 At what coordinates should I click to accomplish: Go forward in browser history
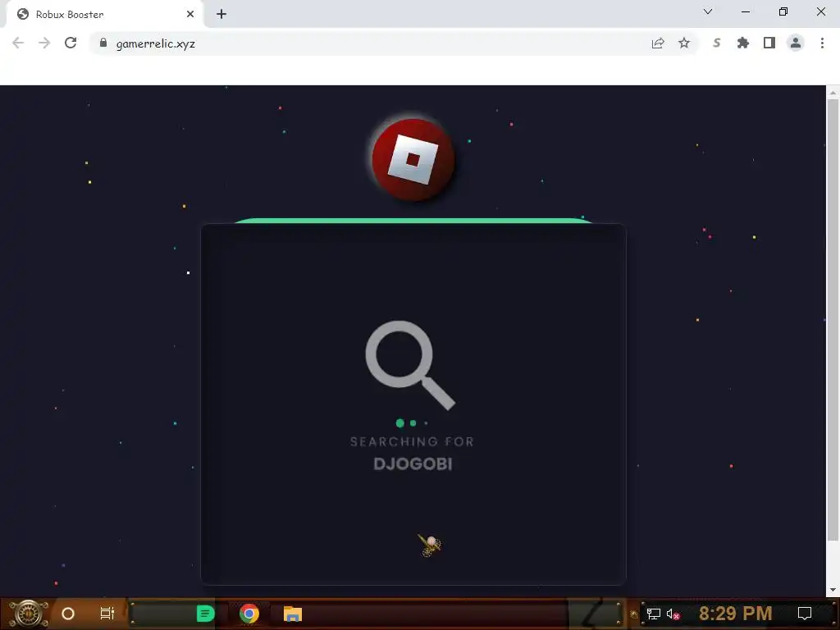coord(44,43)
